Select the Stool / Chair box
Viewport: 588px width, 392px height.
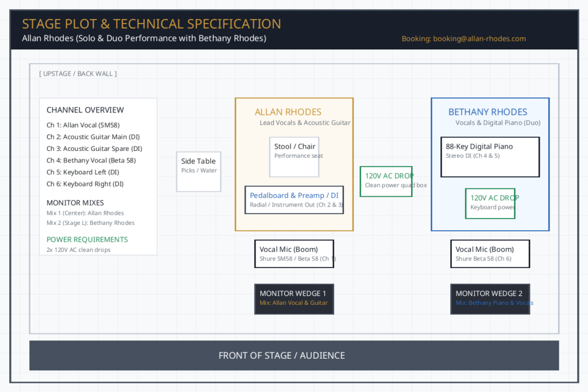[295, 157]
